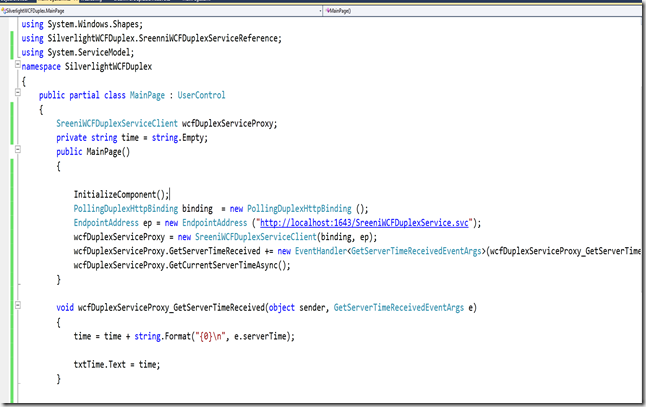Click the 'private string time' declaration

click(132, 138)
